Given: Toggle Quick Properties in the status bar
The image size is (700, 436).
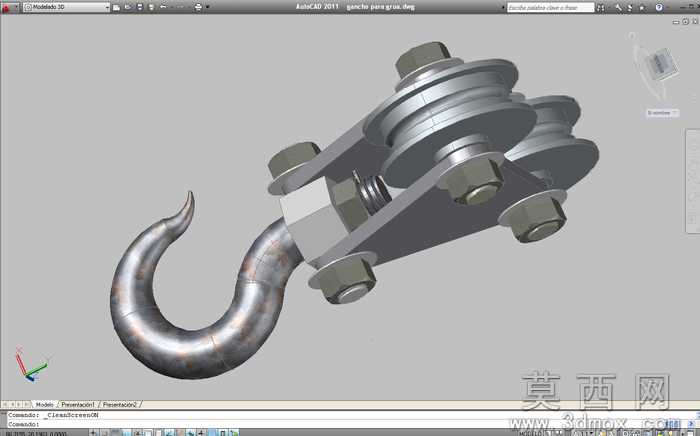Looking at the screenshot, I should click(222, 432).
